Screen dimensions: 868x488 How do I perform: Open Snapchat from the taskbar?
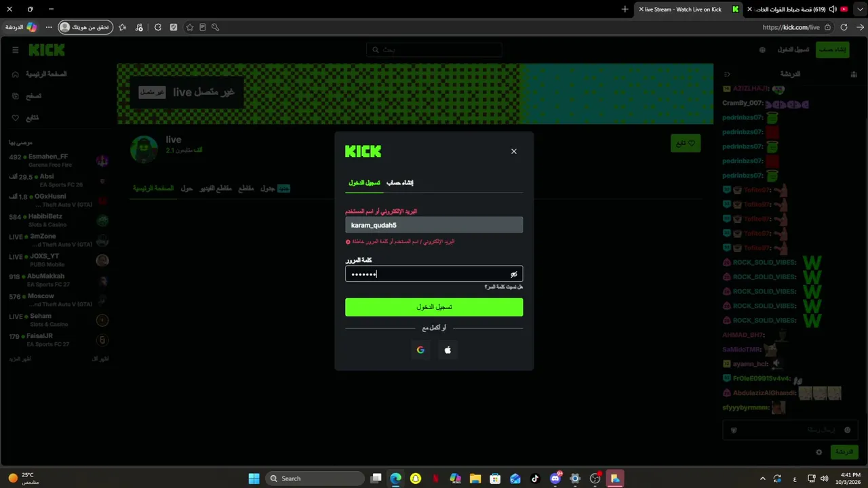416,479
